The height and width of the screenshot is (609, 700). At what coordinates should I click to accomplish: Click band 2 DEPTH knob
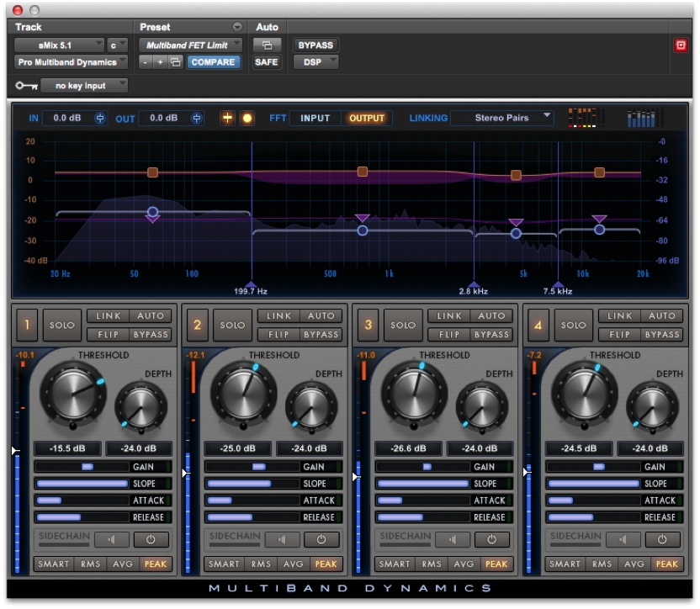[x=311, y=407]
